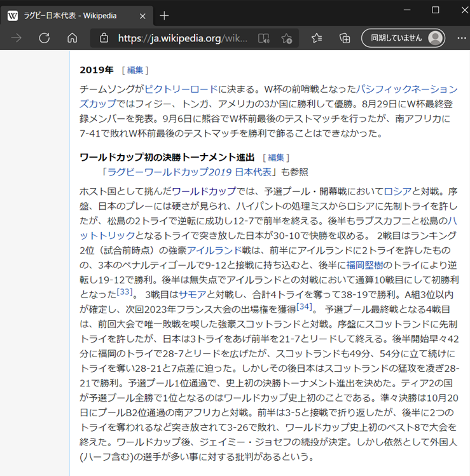Minimize the browser window
The image size is (470, 476).
(407, 10)
